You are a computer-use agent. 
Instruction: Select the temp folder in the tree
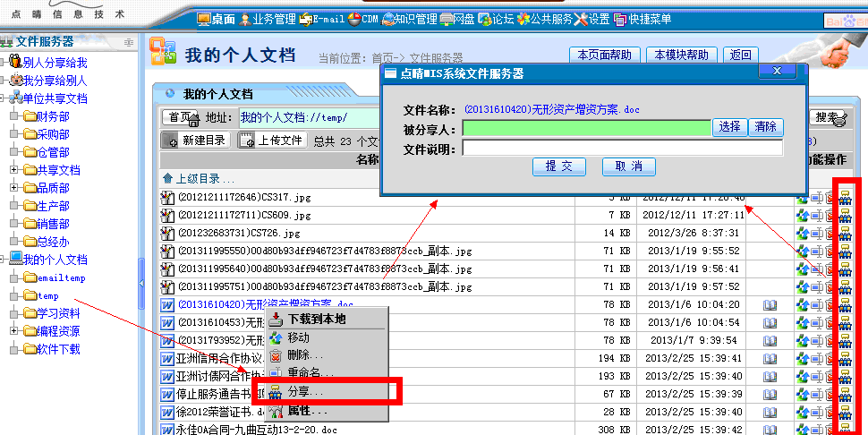coord(47,295)
